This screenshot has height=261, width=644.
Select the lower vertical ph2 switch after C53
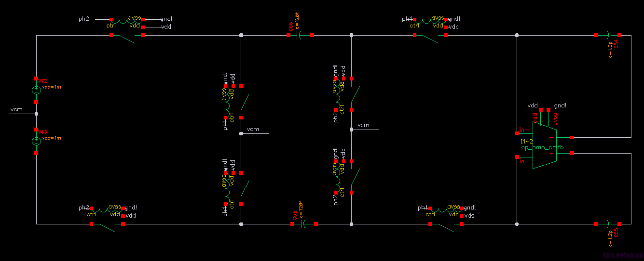pyautogui.click(x=346, y=176)
